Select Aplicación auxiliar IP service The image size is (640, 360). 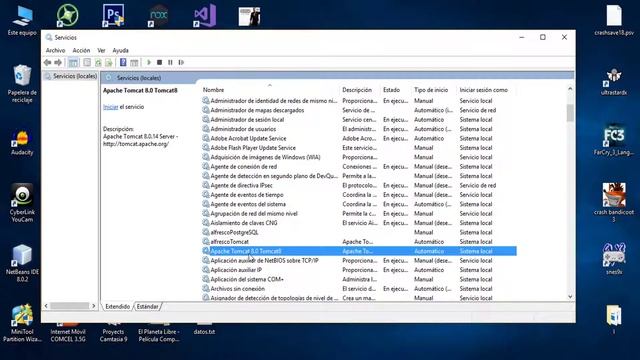point(359,270)
